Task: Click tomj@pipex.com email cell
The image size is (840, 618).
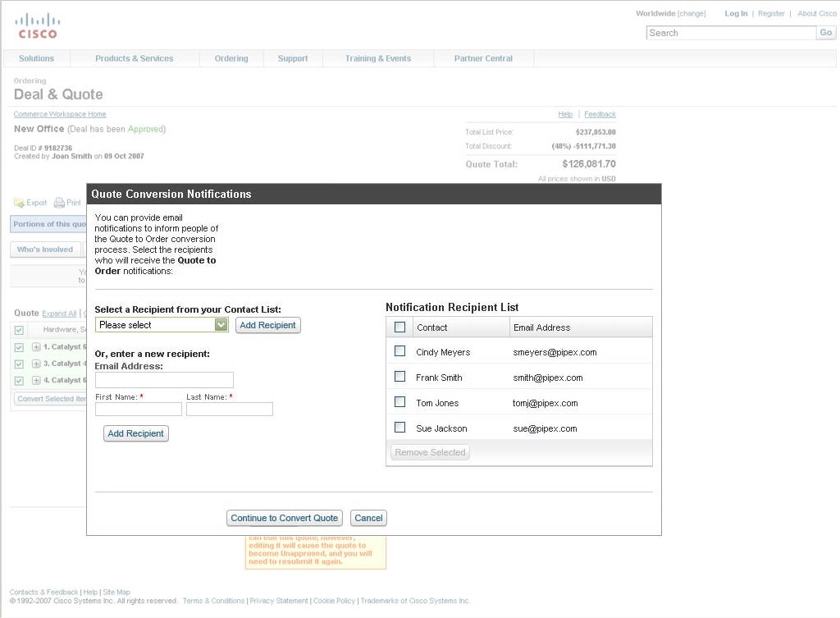Action: tap(546, 403)
